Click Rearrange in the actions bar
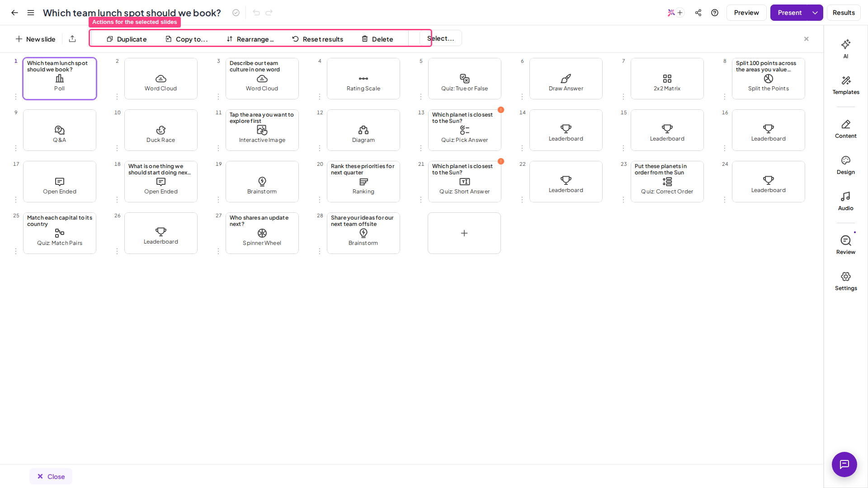868x488 pixels. pyautogui.click(x=250, y=39)
